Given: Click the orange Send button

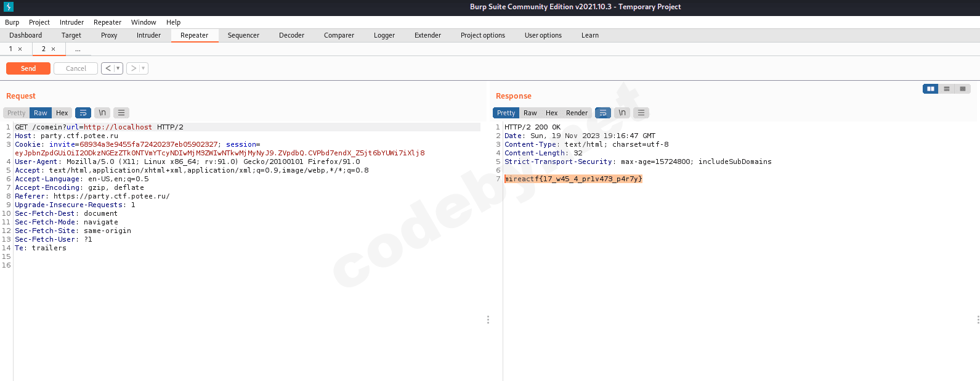Looking at the screenshot, I should coord(28,68).
